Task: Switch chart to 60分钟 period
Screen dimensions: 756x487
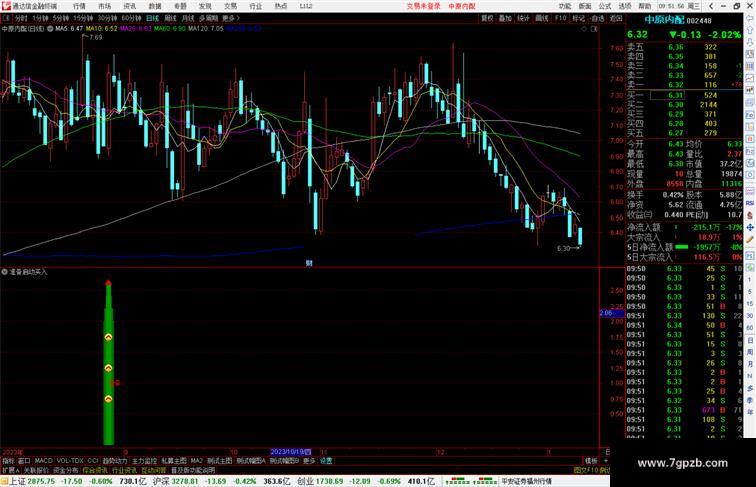Action: click(x=131, y=18)
